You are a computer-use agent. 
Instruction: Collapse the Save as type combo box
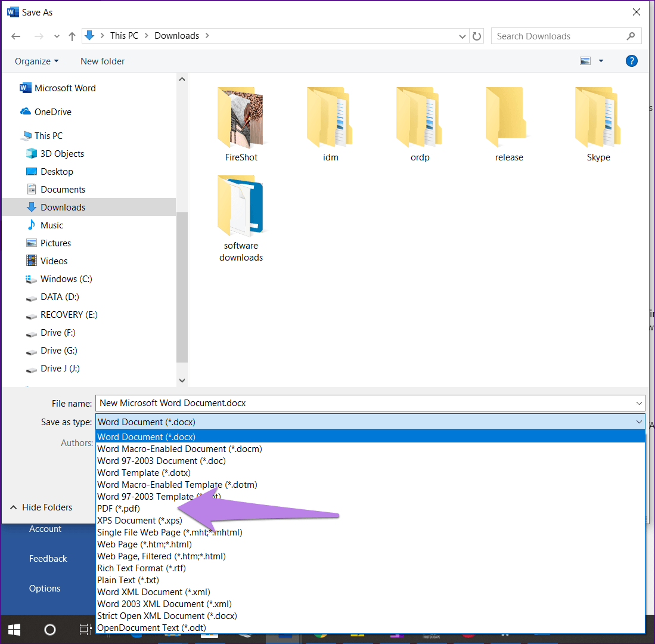[639, 422]
